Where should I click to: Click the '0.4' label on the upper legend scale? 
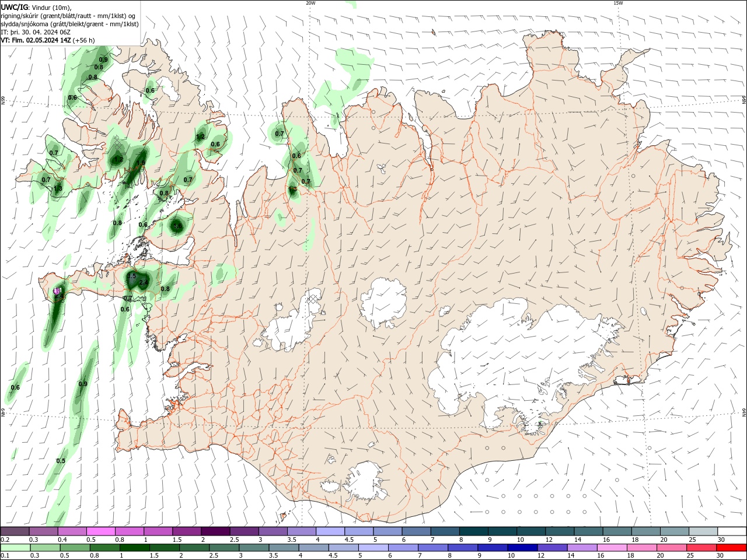62,540
